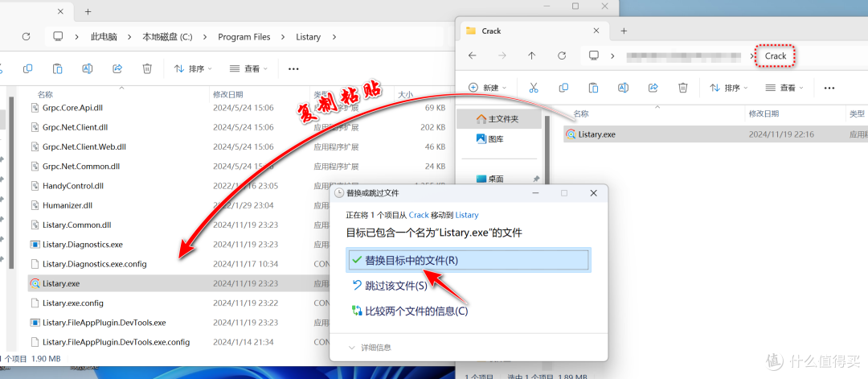
Task: Open 主文件夹 in Crack sidebar
Action: (497, 118)
